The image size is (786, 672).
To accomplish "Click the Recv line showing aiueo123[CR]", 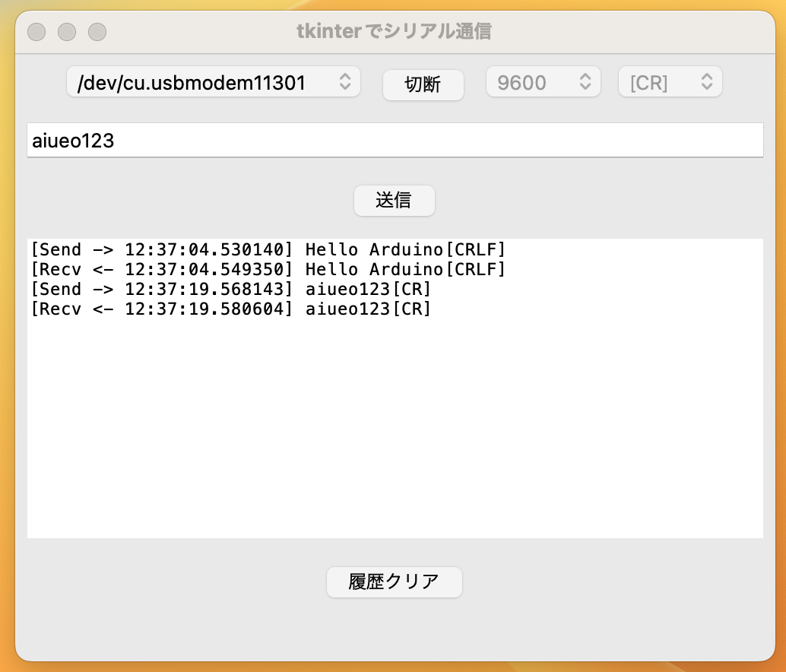I will pyautogui.click(x=232, y=309).
